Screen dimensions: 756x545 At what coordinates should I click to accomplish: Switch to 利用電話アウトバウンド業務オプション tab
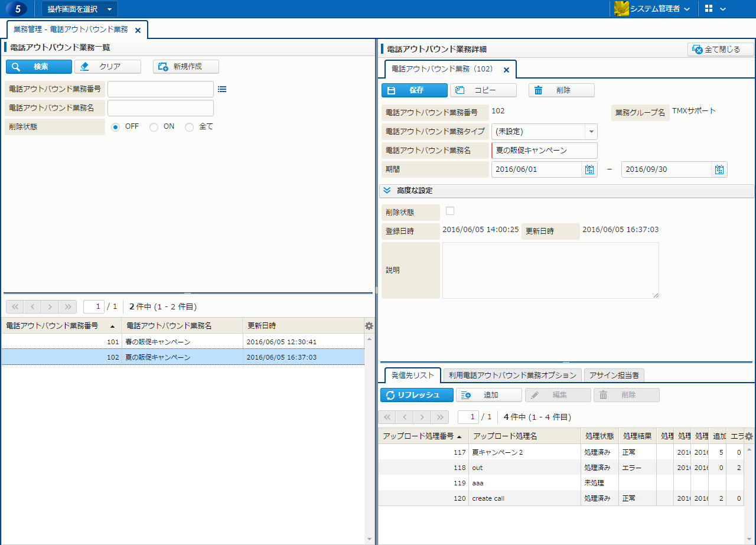point(512,375)
